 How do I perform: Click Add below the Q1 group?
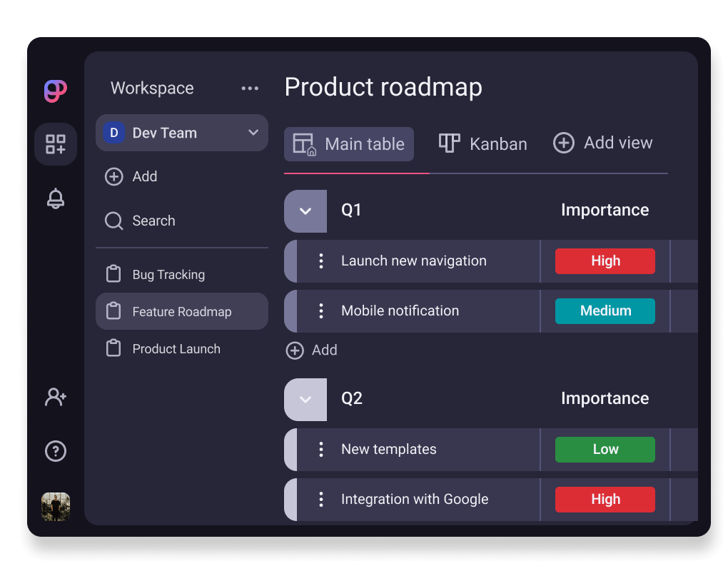[x=311, y=350]
